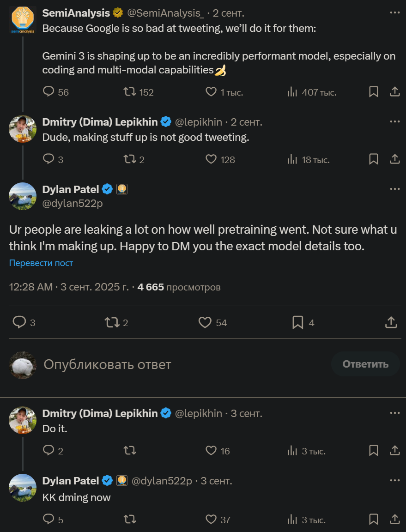This screenshot has height=532, width=406.
Task: Share the SemiAnalysis tweet
Action: click(394, 92)
